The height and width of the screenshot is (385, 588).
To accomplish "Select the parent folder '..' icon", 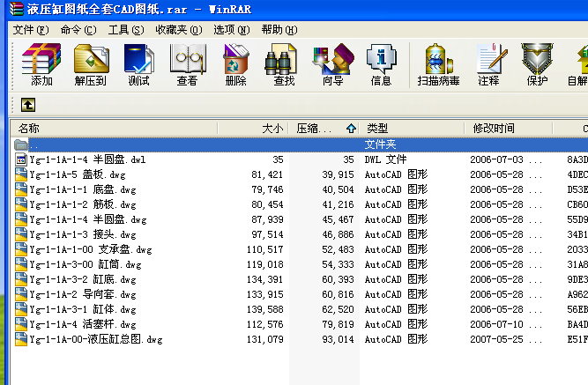I will click(x=21, y=144).
